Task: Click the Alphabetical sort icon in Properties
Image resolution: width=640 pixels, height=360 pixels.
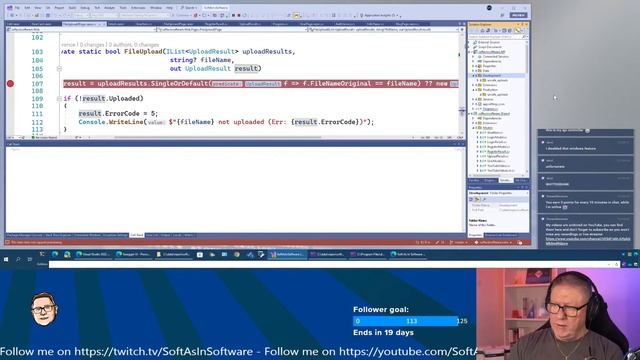Action: coord(477,199)
